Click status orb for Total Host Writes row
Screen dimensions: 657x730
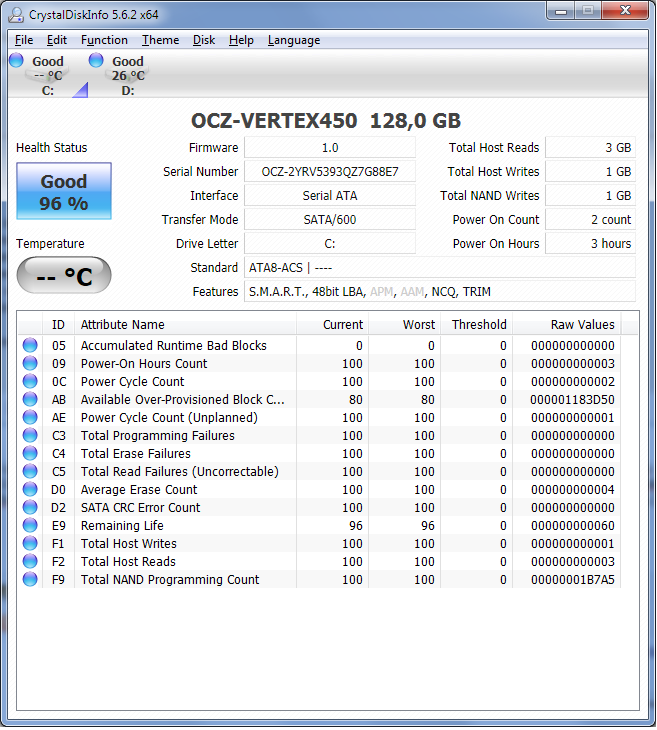point(30,543)
